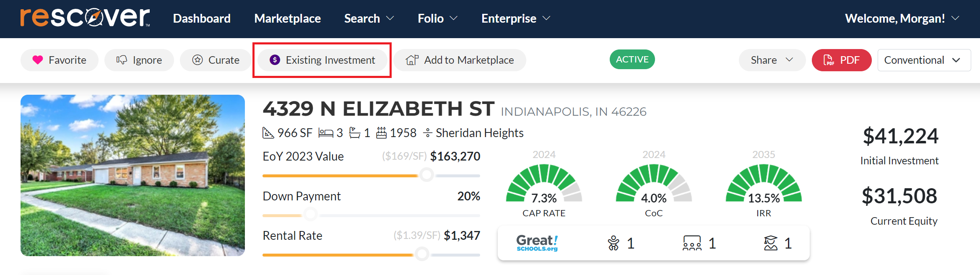Click the GreatSchools.org logo
The image size is (980, 275).
point(537,243)
